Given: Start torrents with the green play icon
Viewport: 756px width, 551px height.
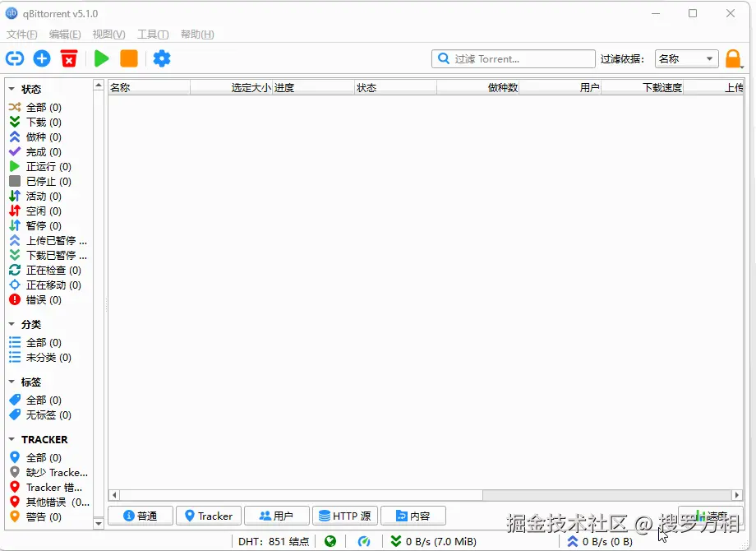Looking at the screenshot, I should pyautogui.click(x=101, y=58).
